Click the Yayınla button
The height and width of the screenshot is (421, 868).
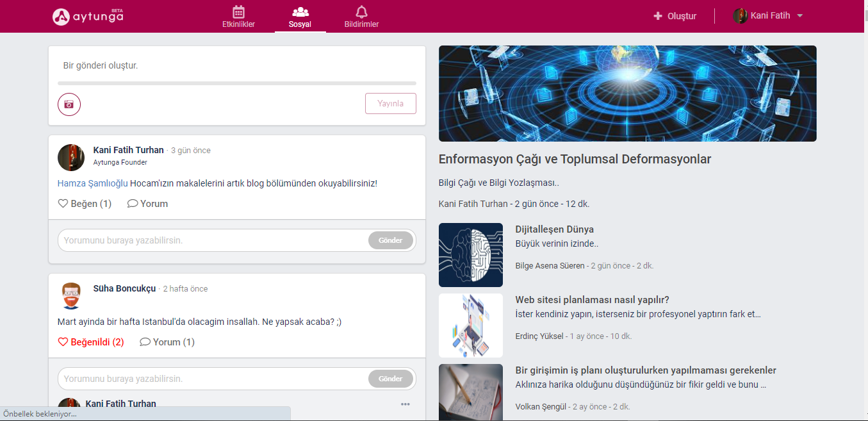[390, 103]
